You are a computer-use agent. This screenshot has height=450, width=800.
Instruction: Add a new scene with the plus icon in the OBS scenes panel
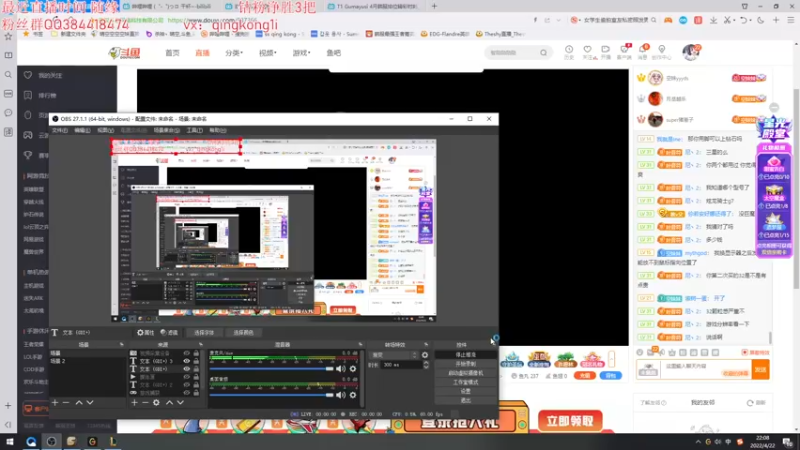(x=55, y=403)
